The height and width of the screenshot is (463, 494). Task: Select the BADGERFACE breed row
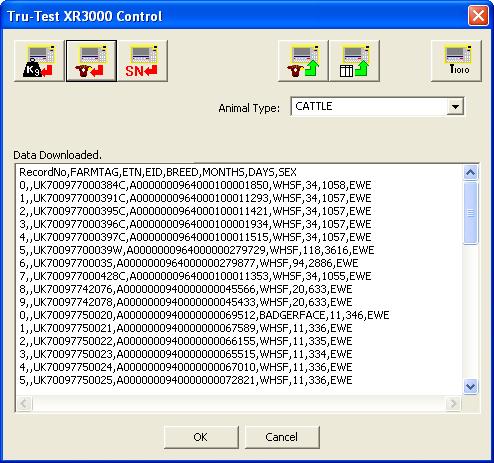tap(204, 315)
